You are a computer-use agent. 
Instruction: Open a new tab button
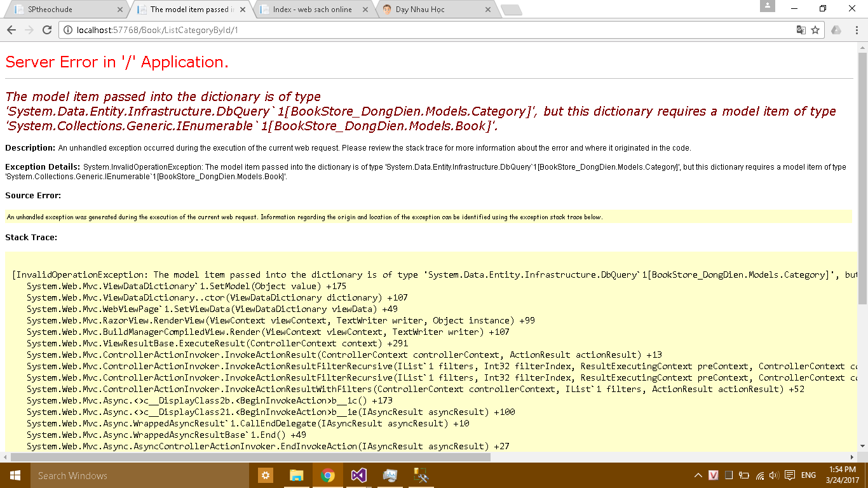(511, 10)
